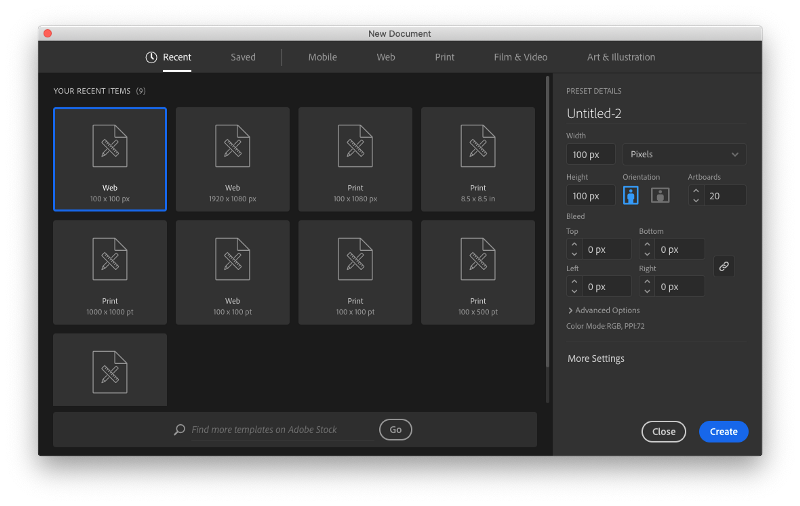Increase the Top bleed value
This screenshot has width=800, height=506.
[574, 245]
